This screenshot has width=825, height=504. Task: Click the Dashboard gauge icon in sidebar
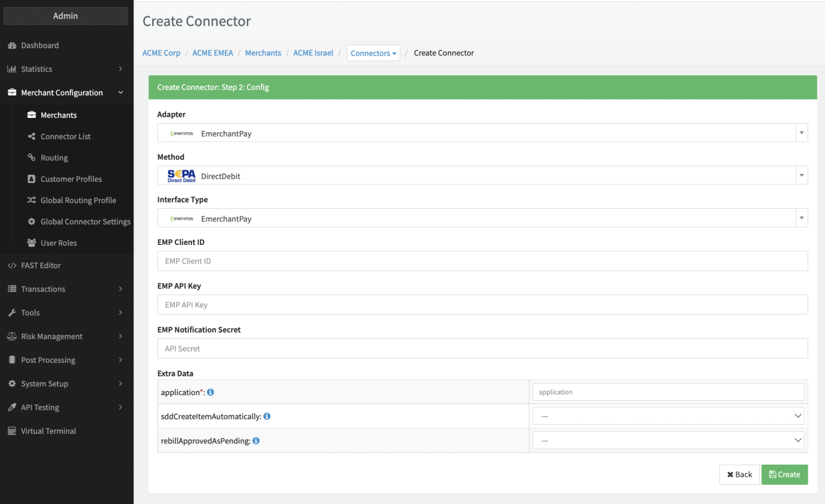point(12,46)
